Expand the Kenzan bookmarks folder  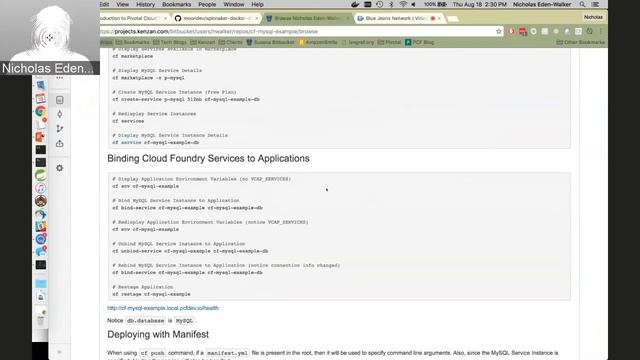[202, 42]
